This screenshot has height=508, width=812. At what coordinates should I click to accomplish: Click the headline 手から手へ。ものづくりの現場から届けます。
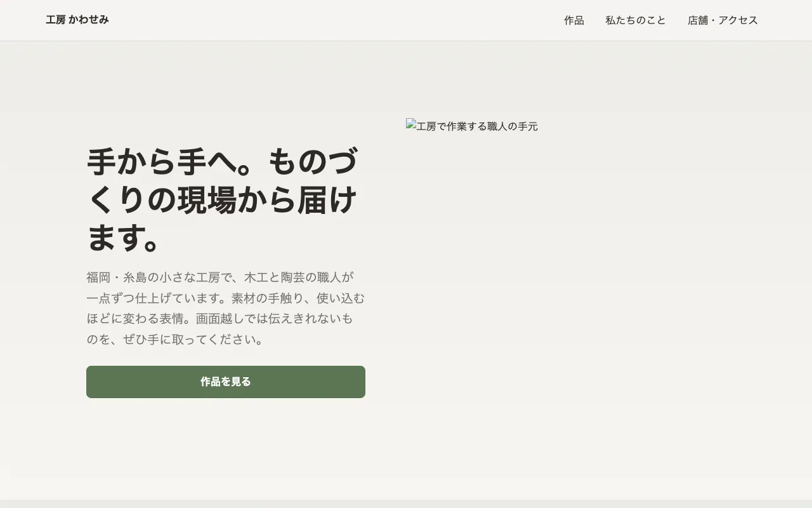(226, 199)
